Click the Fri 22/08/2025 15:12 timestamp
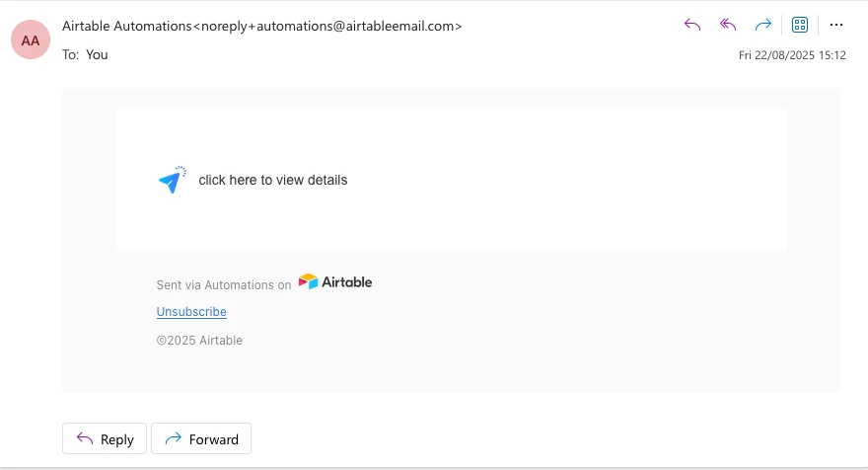The height and width of the screenshot is (470, 868). coord(792,55)
